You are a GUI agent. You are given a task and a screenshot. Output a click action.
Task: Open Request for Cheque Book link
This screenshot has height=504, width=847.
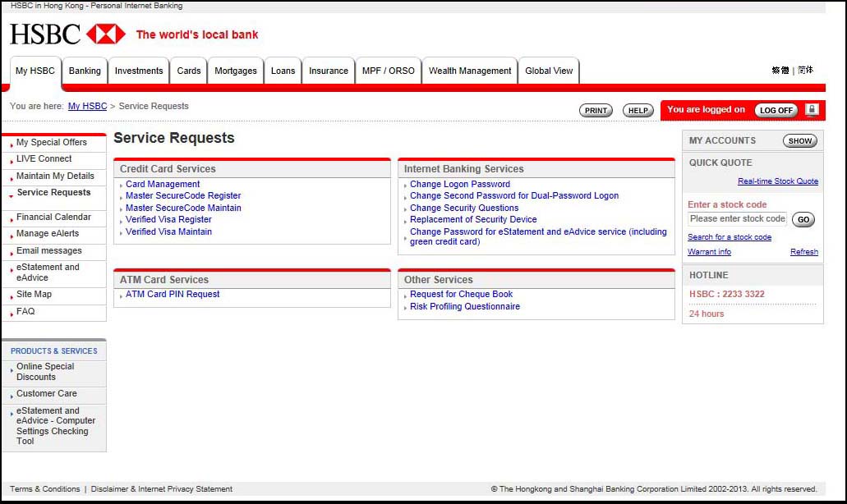coord(462,294)
